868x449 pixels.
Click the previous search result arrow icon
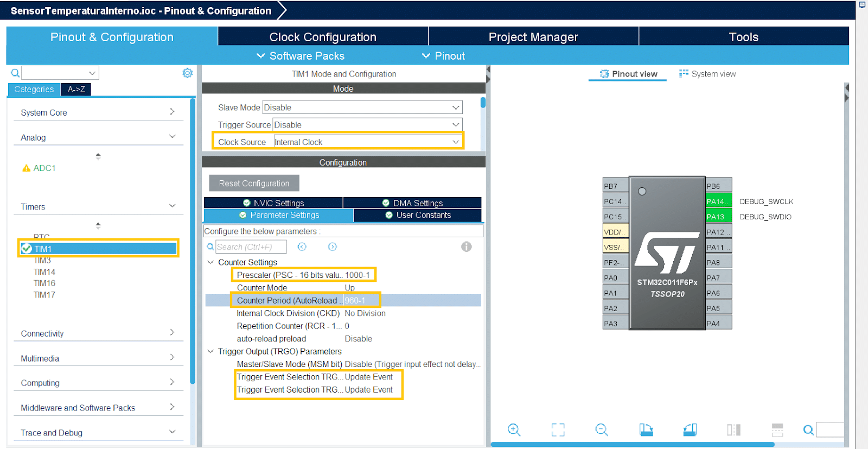[x=302, y=247]
